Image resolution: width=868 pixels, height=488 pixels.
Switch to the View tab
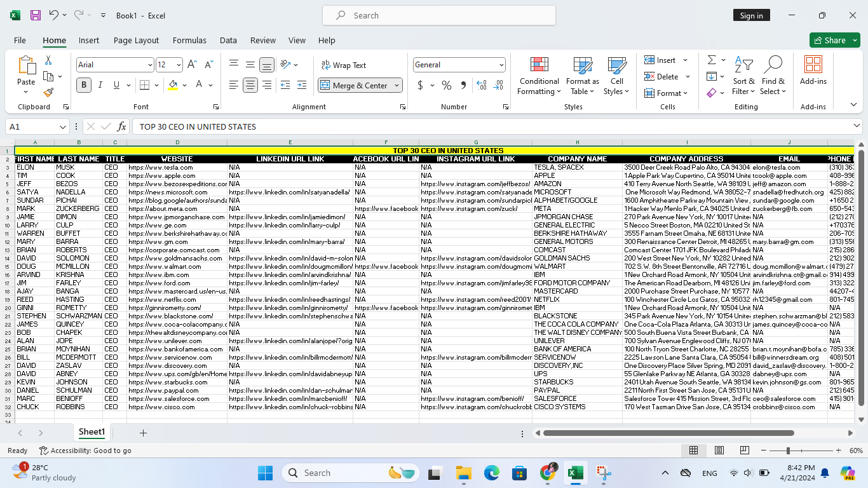click(x=297, y=40)
